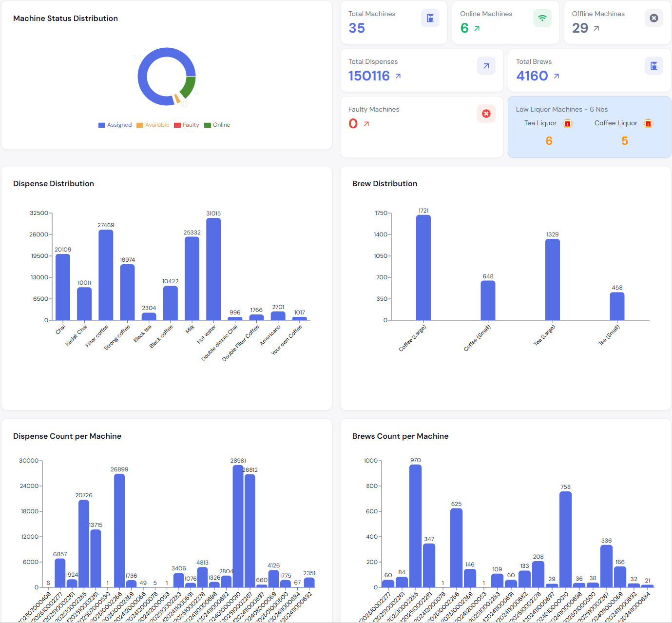Click the Total Dispenses arrow icon box
The image size is (672, 623).
point(486,66)
